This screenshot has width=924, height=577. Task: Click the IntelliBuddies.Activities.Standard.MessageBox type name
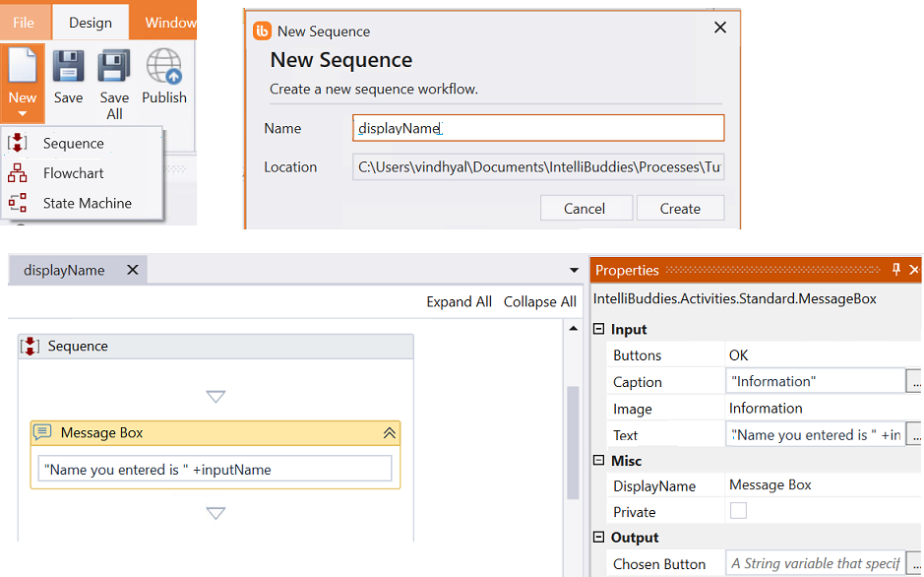point(734,298)
